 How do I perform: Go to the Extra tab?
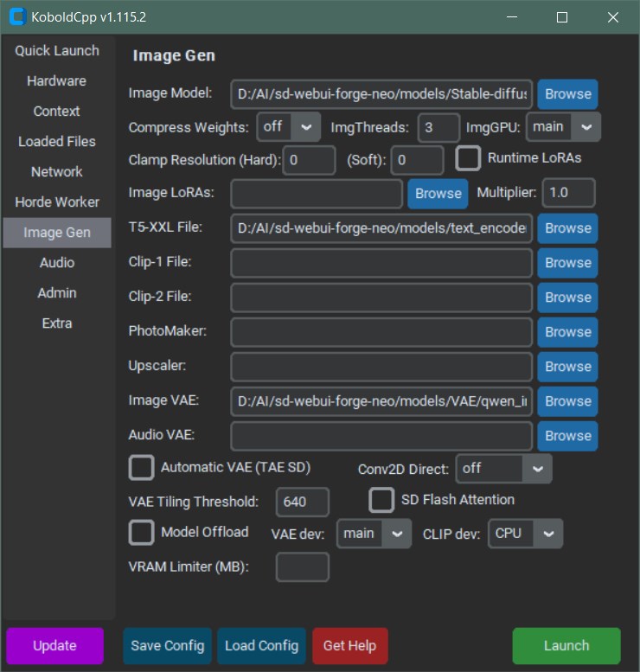click(57, 323)
